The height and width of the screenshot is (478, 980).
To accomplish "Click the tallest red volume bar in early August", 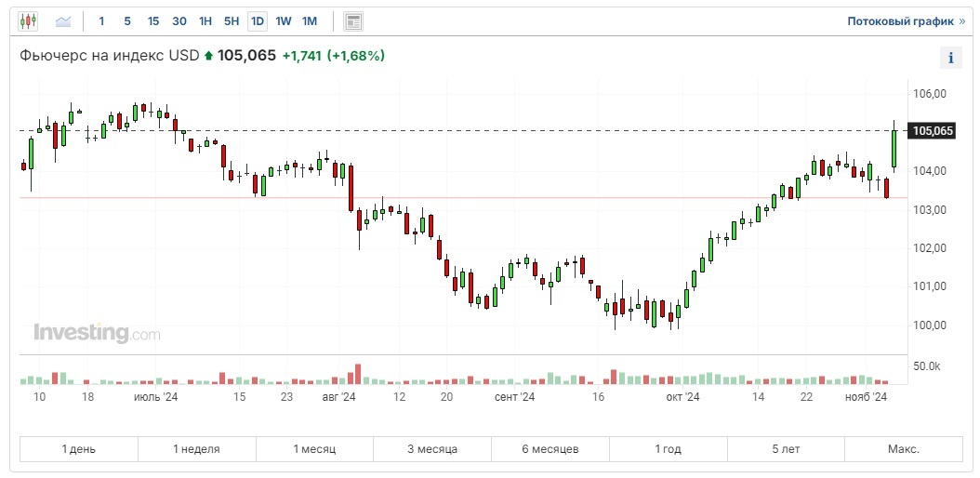I will click(x=358, y=374).
